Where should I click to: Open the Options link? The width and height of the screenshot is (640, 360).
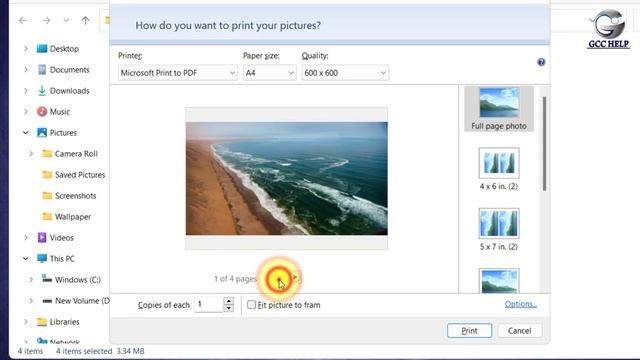[x=521, y=304]
